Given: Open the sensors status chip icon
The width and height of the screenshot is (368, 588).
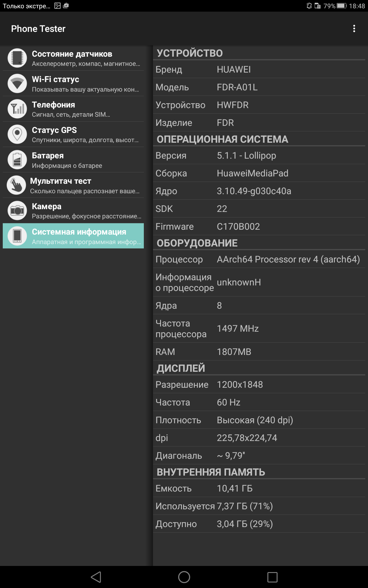Looking at the screenshot, I should pyautogui.click(x=17, y=58).
